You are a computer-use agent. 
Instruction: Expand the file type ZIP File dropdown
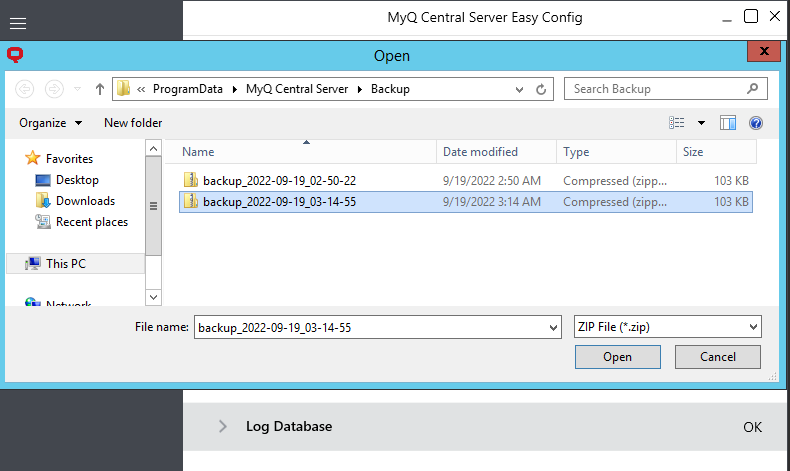pyautogui.click(x=754, y=327)
